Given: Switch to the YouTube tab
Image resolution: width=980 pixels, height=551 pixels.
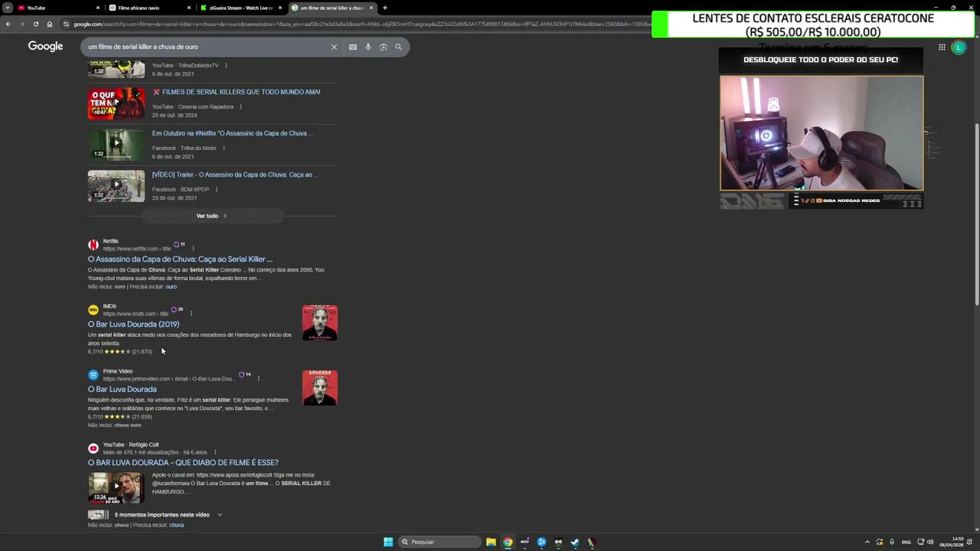Looking at the screenshot, I should pos(58,8).
